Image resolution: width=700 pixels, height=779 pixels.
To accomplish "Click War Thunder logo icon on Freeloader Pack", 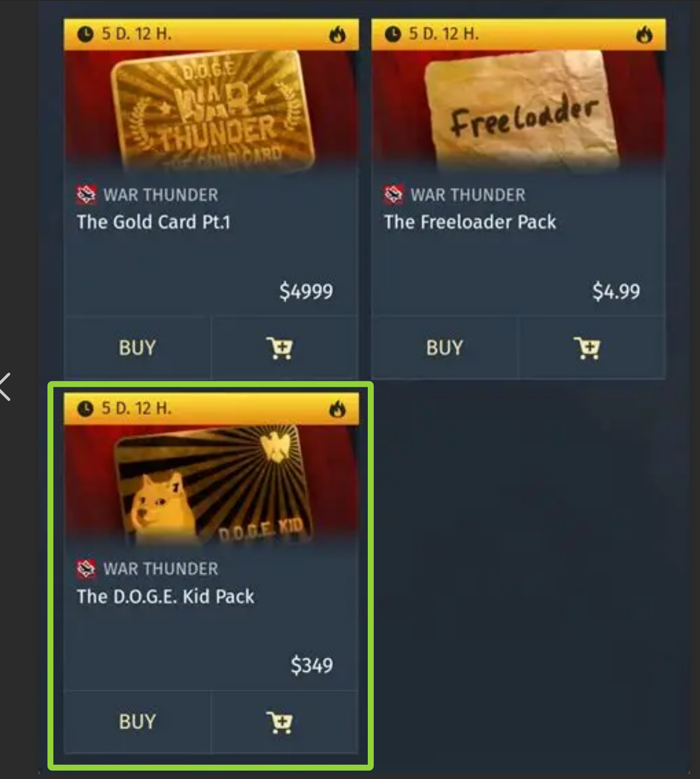I will 394,195.
